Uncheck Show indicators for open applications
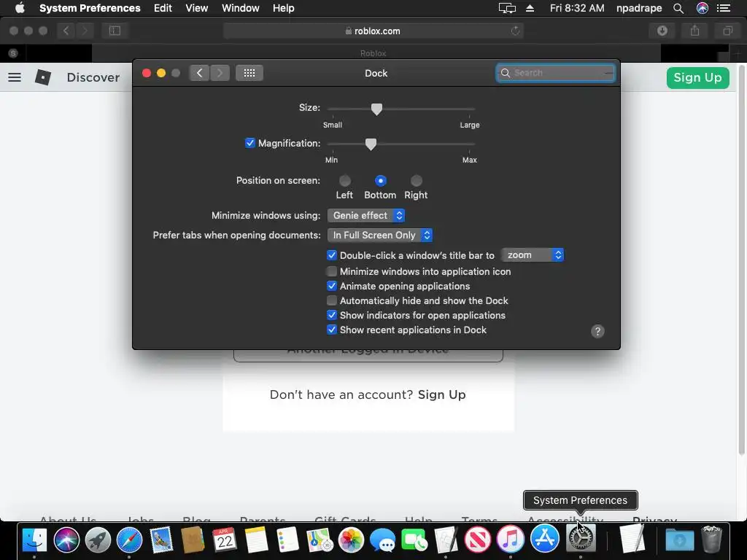Screen dimensions: 747x560 (332, 315)
